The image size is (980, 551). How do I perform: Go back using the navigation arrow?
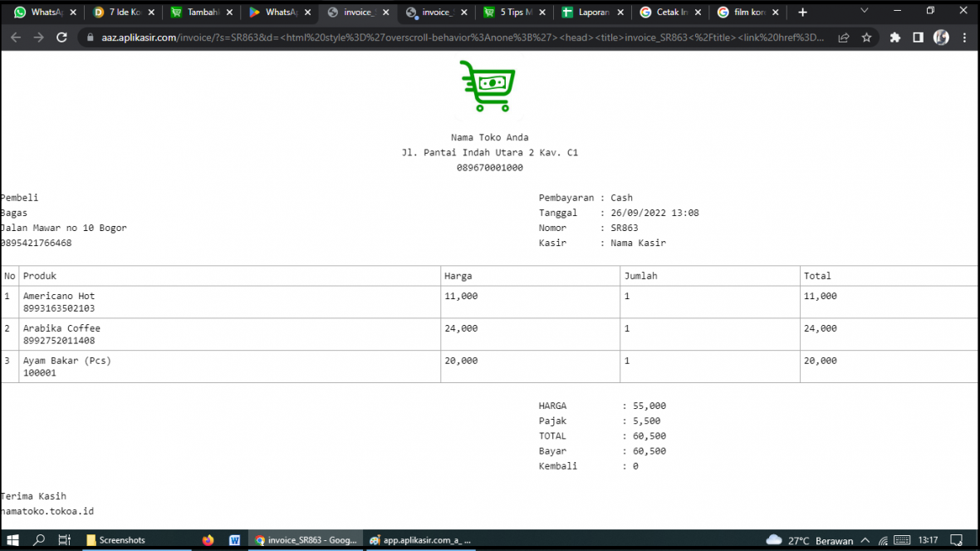tap(16, 37)
